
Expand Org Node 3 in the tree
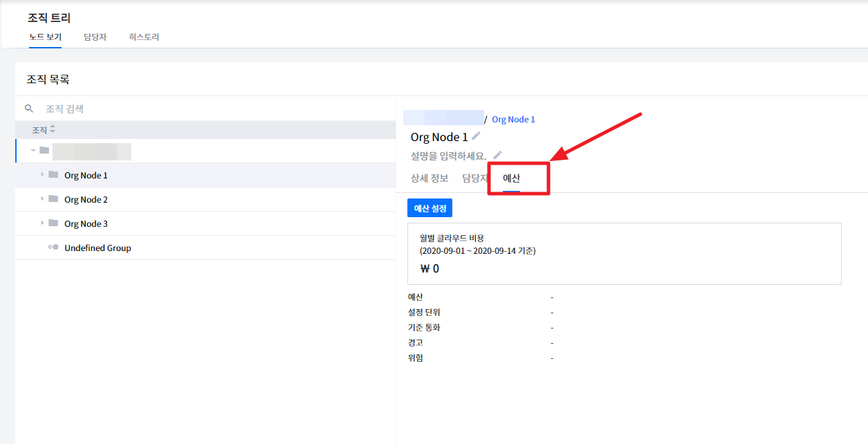(42, 223)
